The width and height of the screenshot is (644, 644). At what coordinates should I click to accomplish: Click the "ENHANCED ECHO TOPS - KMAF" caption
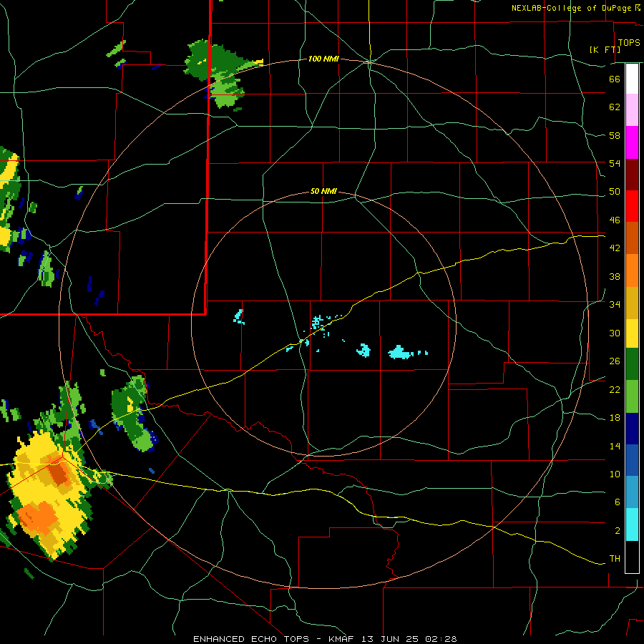point(273,639)
